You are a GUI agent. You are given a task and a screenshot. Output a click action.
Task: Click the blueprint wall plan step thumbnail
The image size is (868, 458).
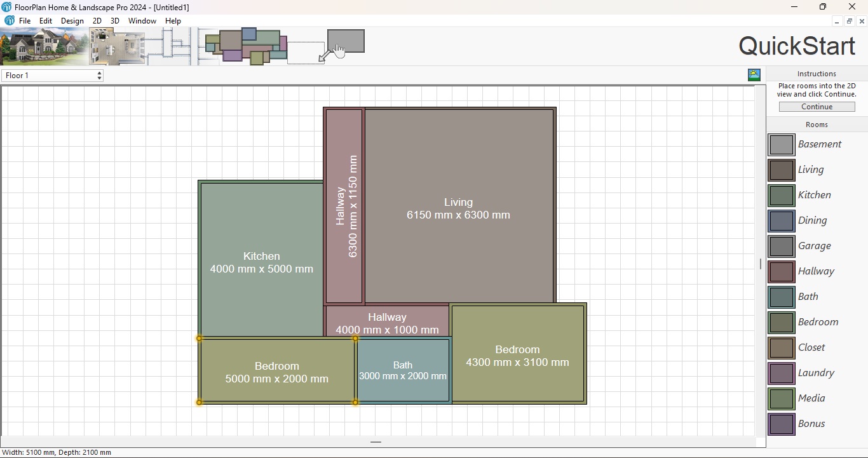pyautogui.click(x=168, y=46)
